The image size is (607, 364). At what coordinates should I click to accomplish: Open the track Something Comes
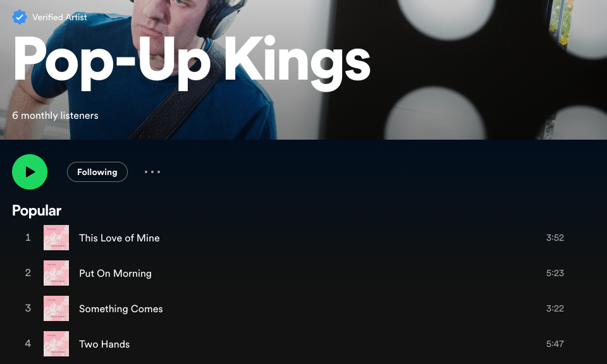(121, 308)
